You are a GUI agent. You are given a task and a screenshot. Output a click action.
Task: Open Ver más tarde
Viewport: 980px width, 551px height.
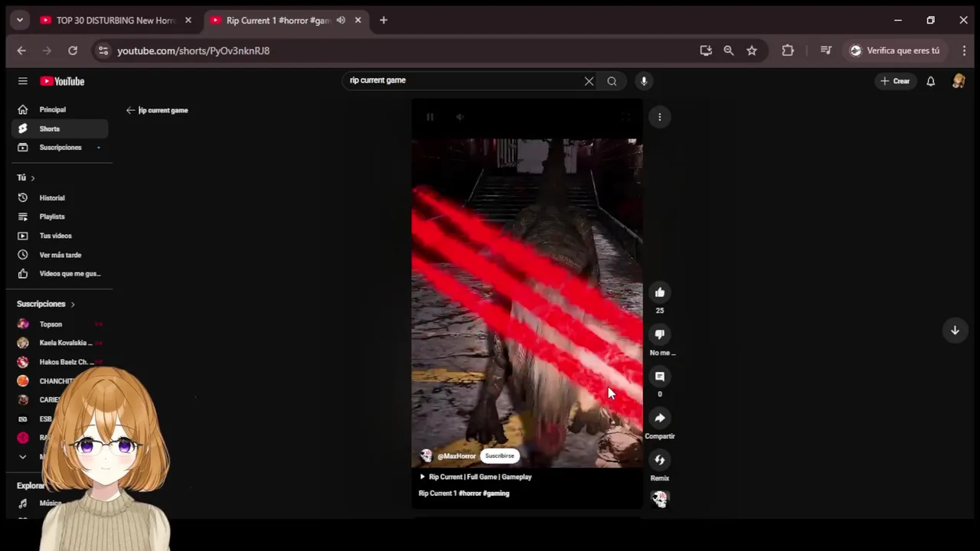click(x=60, y=255)
